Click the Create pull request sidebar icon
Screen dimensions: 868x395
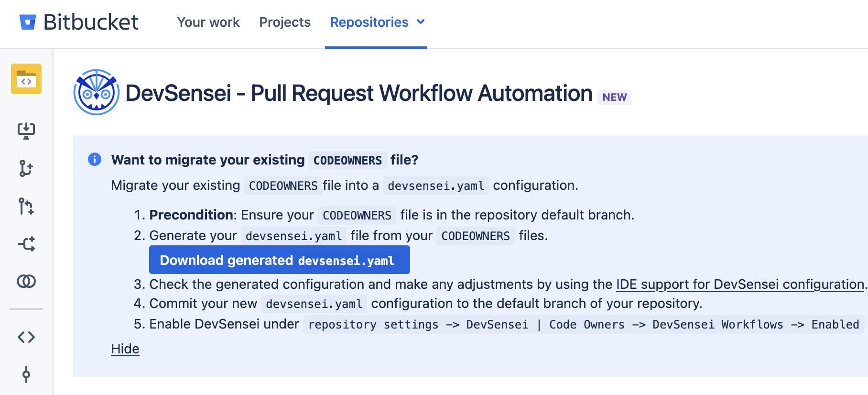click(x=26, y=206)
